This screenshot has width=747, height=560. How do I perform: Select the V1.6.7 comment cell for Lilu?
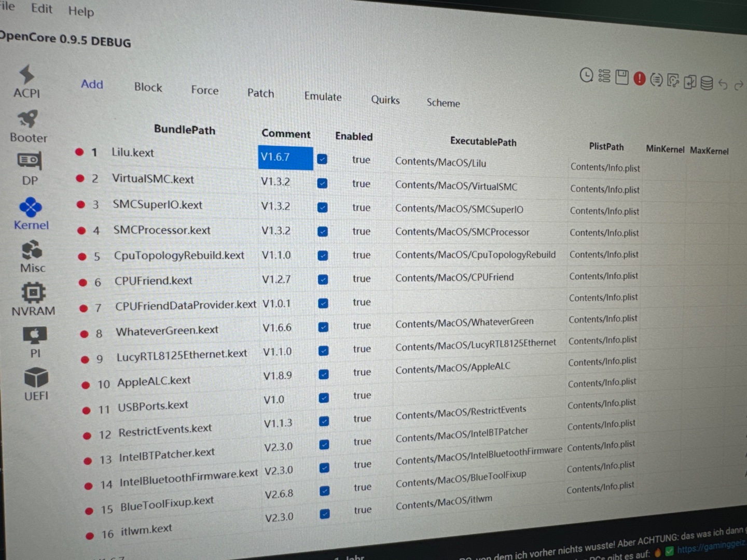coord(285,158)
